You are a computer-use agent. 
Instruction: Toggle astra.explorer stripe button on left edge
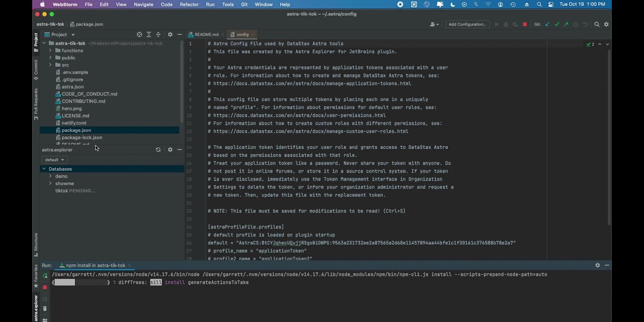click(x=36, y=308)
